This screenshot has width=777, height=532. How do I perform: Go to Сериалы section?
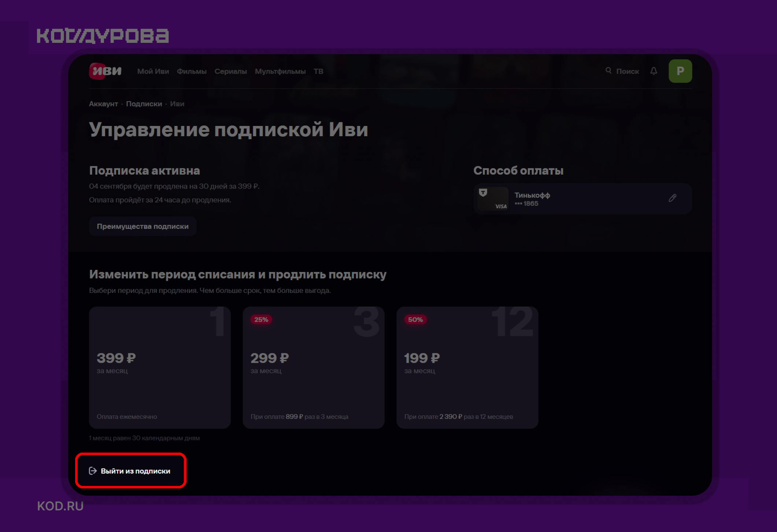pyautogui.click(x=231, y=71)
